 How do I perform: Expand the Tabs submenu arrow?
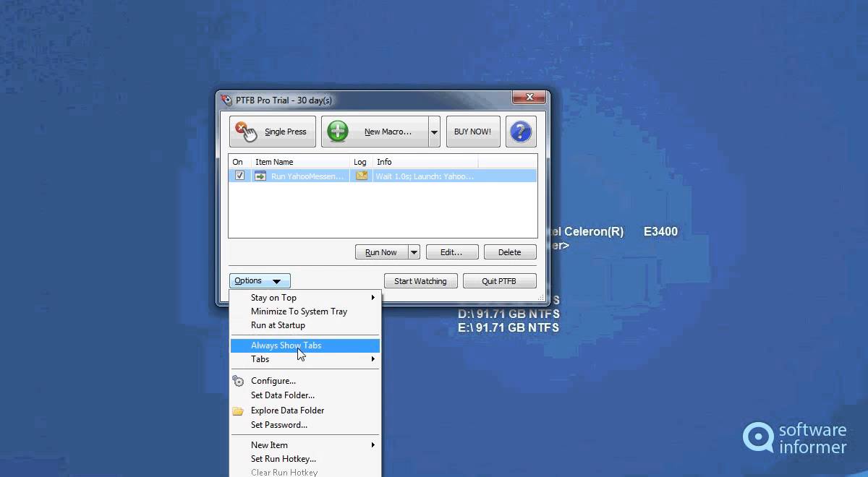[x=373, y=359]
